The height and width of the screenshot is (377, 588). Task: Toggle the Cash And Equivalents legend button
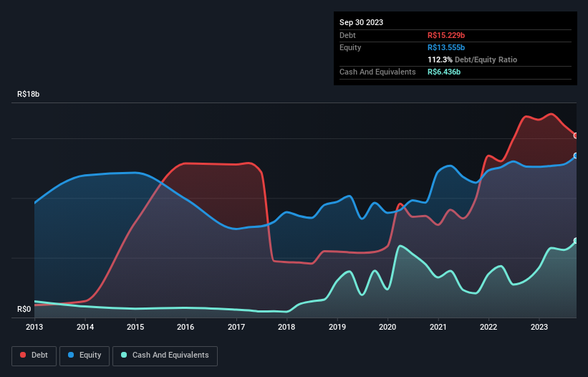(165, 355)
